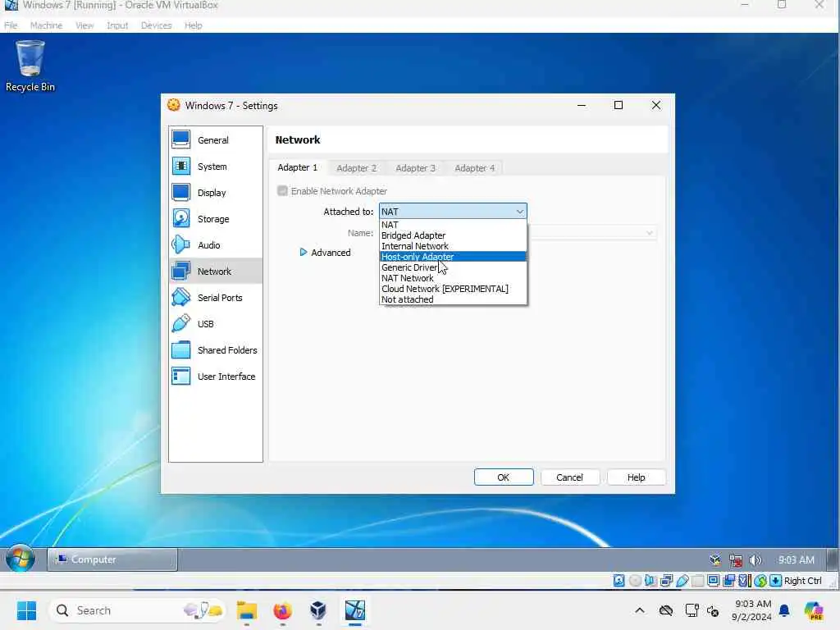Click the network activity status icon

(x=666, y=581)
